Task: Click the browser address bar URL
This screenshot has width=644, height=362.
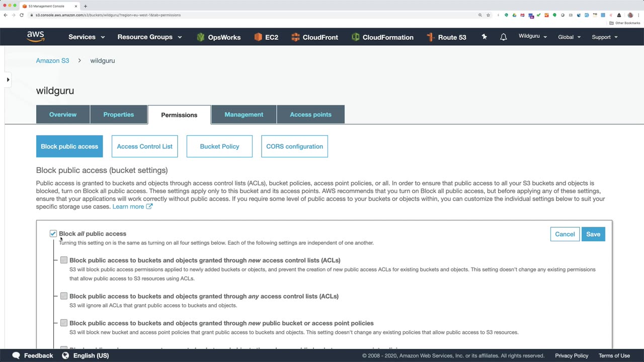Action: tap(108, 15)
